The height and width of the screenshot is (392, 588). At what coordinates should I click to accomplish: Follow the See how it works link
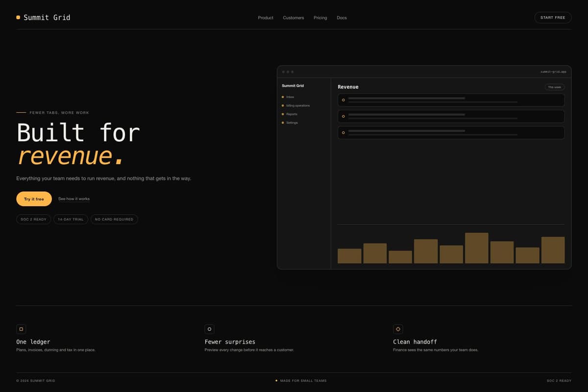coord(74,199)
